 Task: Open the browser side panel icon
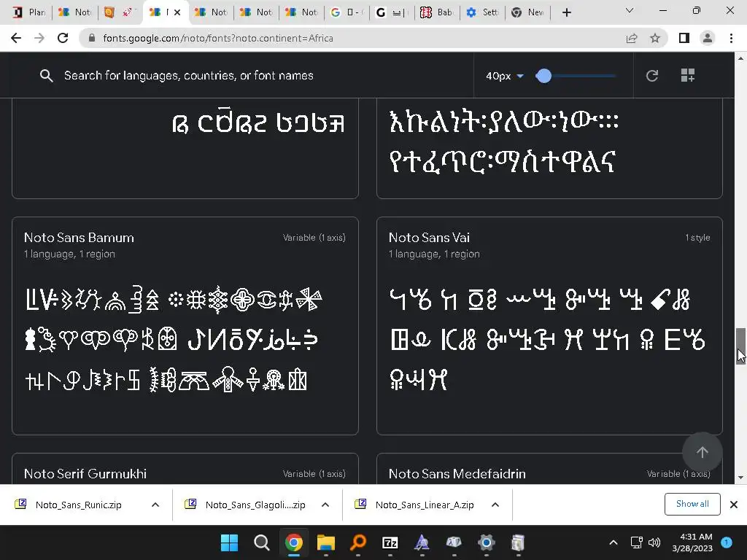tap(684, 38)
